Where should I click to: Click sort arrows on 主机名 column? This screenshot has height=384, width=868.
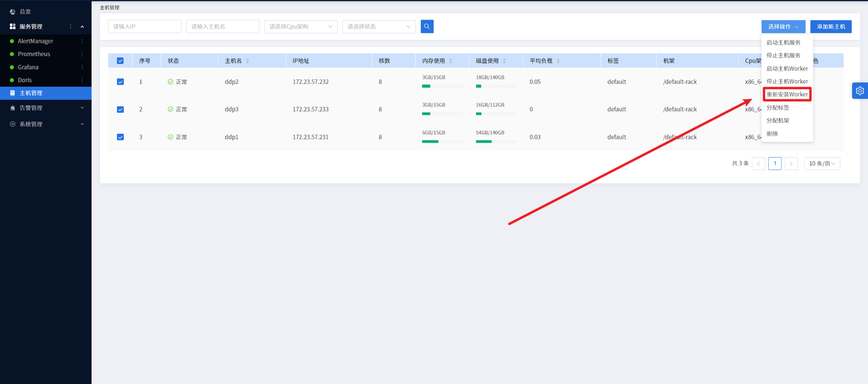[x=248, y=61]
